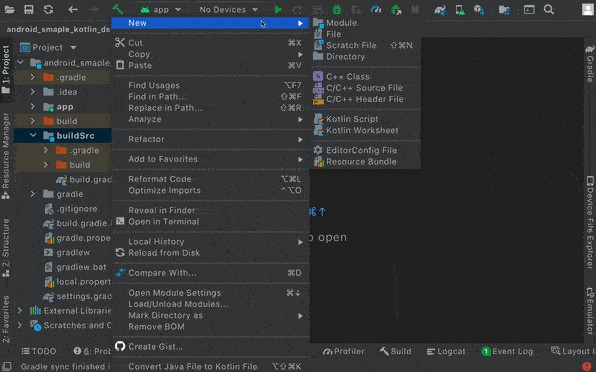The image size is (596, 372).
Task: Select Replace in Path...
Action: (210, 108)
